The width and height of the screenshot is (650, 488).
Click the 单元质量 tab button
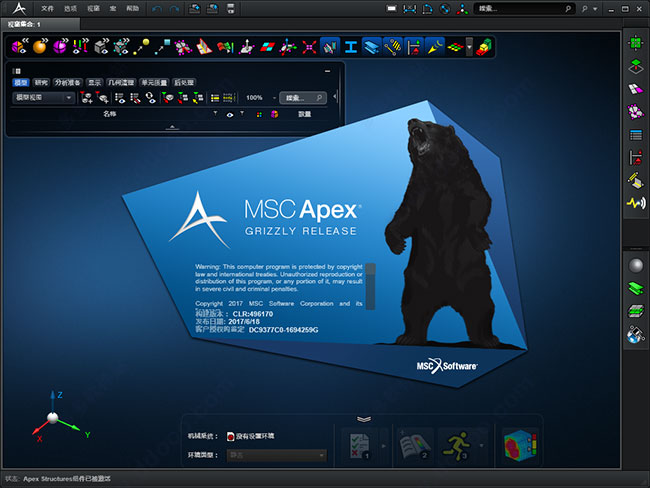(154, 83)
